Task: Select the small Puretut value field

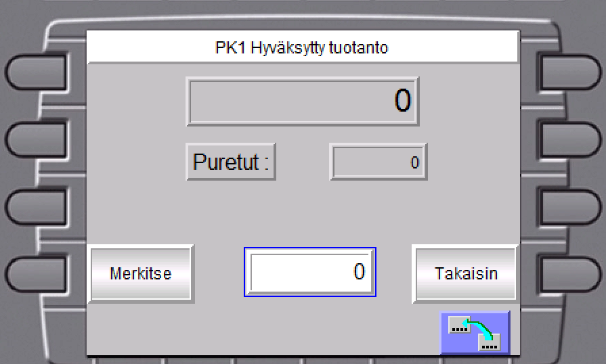Action: tap(378, 162)
